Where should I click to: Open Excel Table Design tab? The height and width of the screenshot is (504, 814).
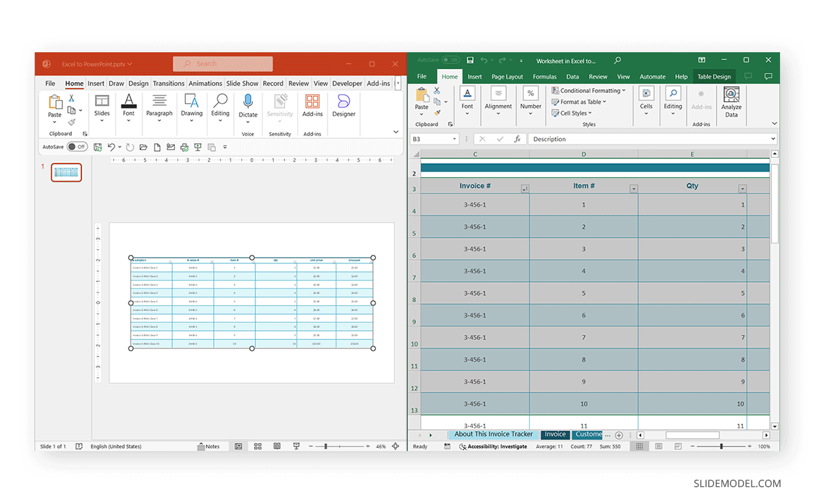pyautogui.click(x=714, y=77)
